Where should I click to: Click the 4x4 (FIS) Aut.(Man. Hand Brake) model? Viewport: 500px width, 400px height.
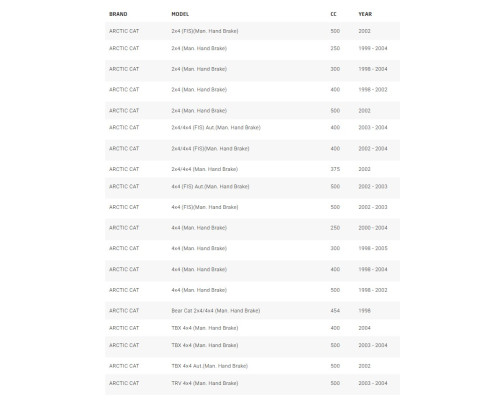coord(210,187)
